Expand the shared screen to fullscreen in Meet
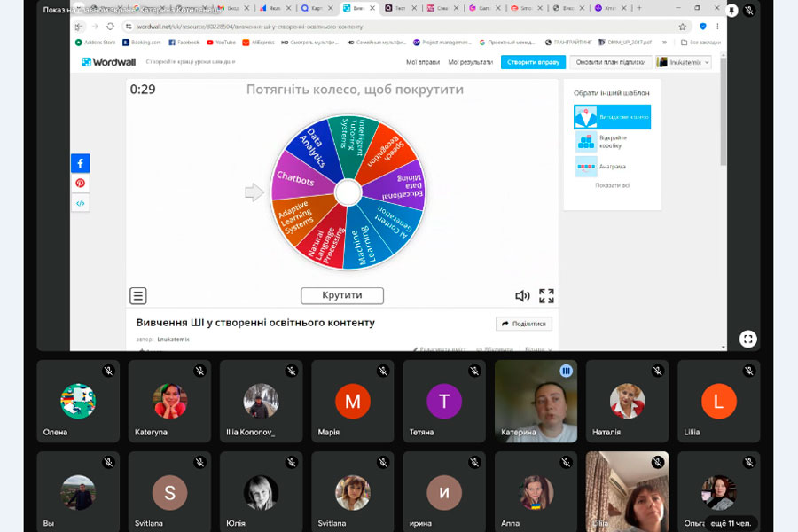Viewport: 798px width, 532px height. pos(748,339)
